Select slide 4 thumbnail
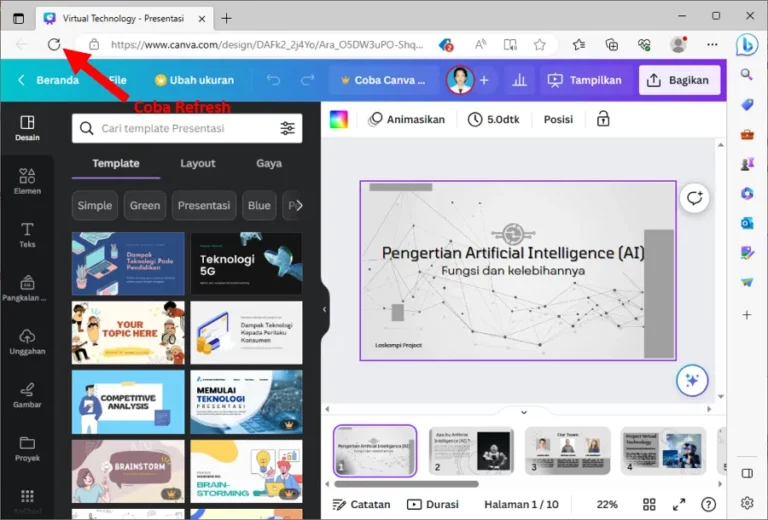The image size is (768, 520). (x=663, y=451)
